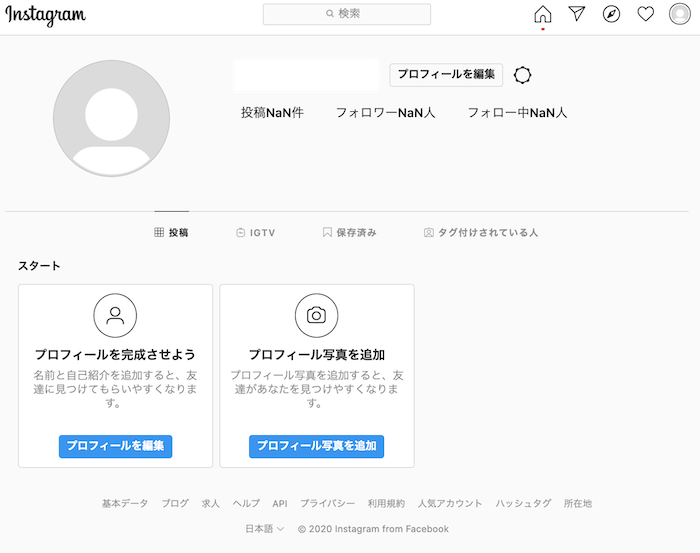Click the blue プロフィールを編集 button
Image resolution: width=700 pixels, height=553 pixels.
(x=115, y=446)
